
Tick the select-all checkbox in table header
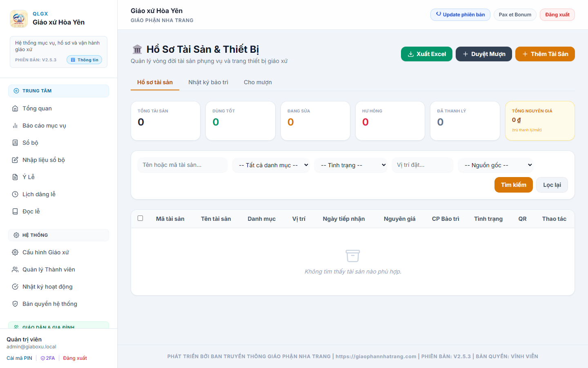(x=140, y=218)
